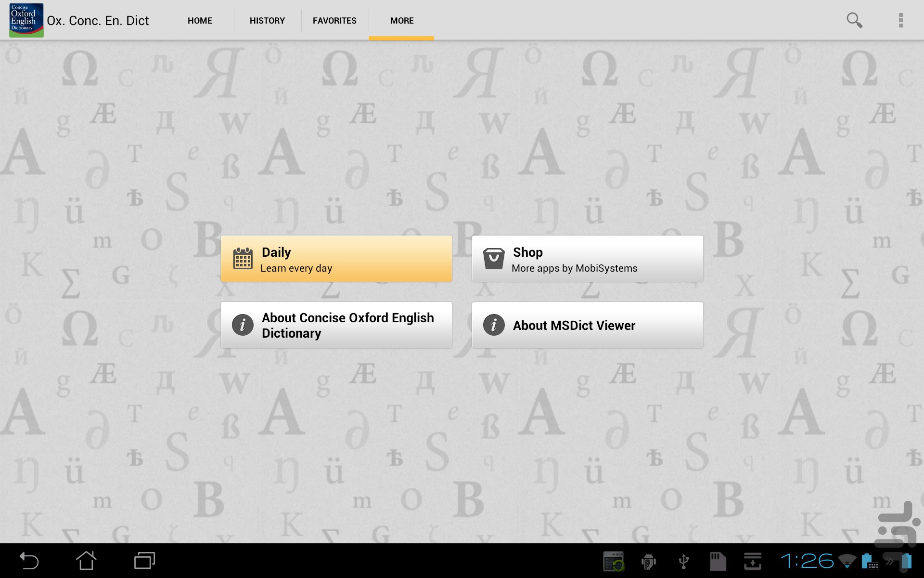
Task: Switch to the HOME tab
Action: point(200,21)
